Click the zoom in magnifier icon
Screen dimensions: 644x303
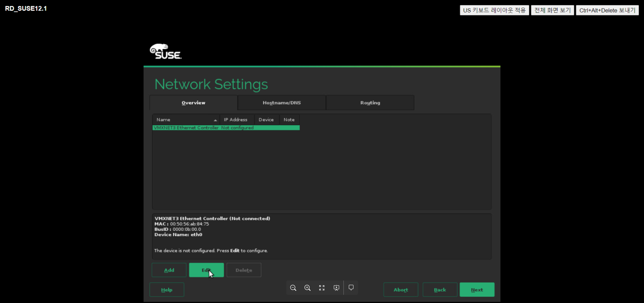[x=307, y=288]
